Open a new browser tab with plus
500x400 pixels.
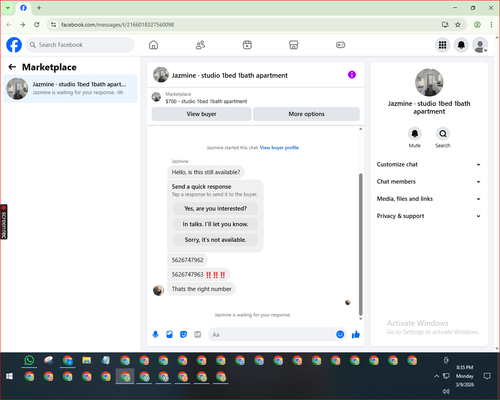[39, 8]
